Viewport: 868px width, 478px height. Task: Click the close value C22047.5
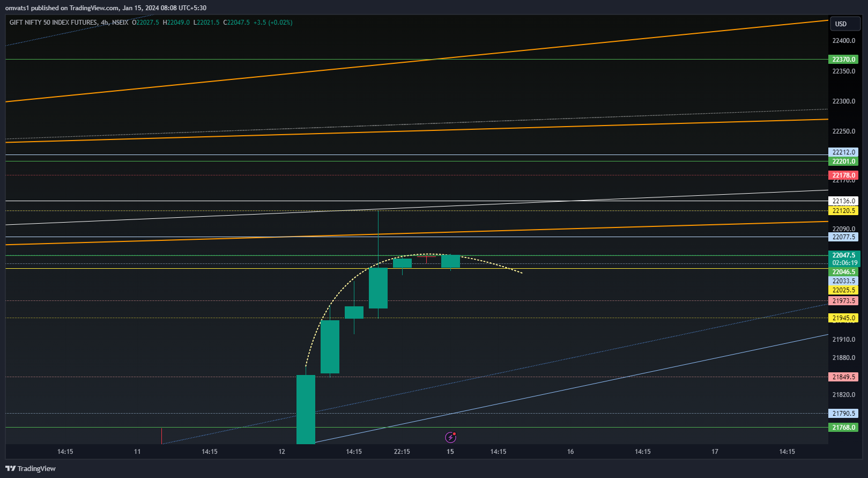pyautogui.click(x=236, y=23)
